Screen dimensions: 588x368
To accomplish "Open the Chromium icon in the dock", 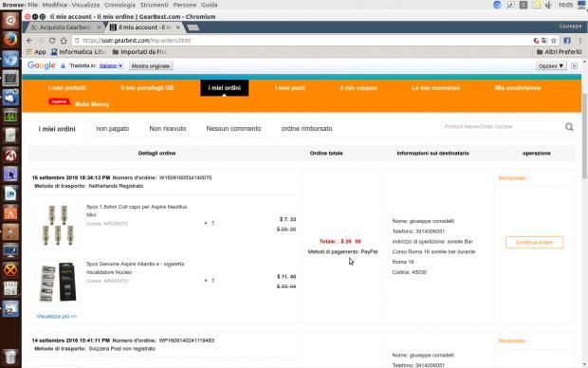I will tap(10, 59).
